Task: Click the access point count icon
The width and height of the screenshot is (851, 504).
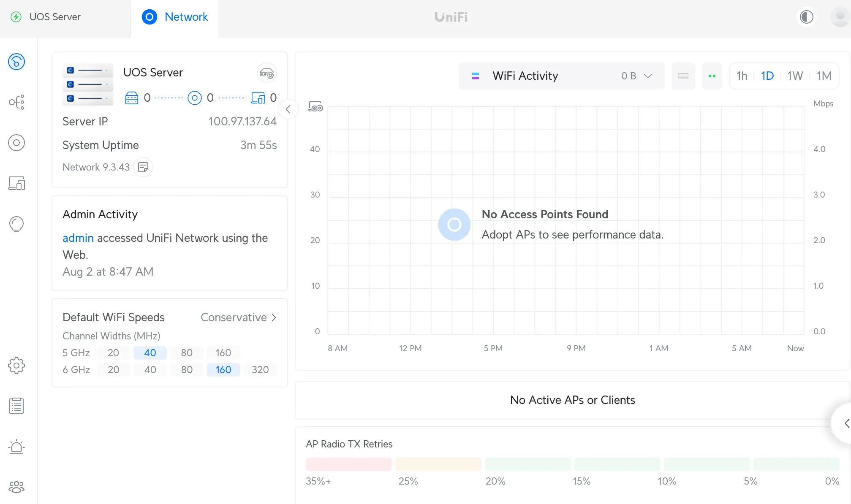Action: coord(194,98)
